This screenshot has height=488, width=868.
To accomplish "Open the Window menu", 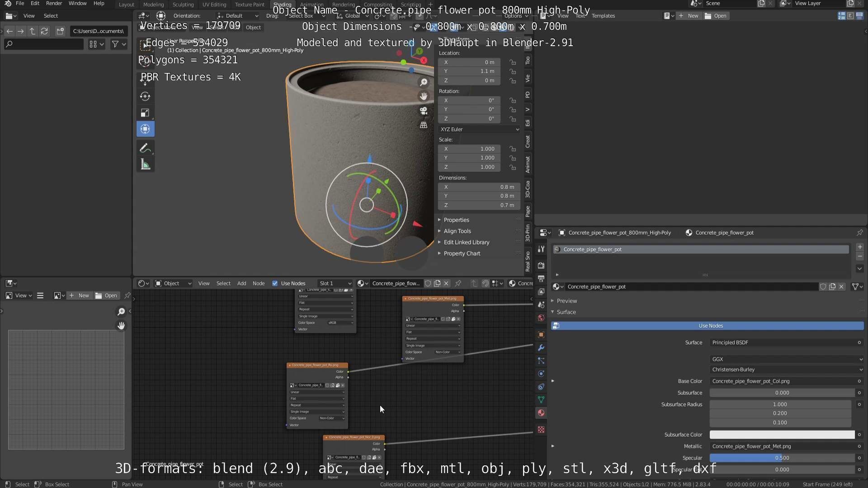I will (x=77, y=3).
